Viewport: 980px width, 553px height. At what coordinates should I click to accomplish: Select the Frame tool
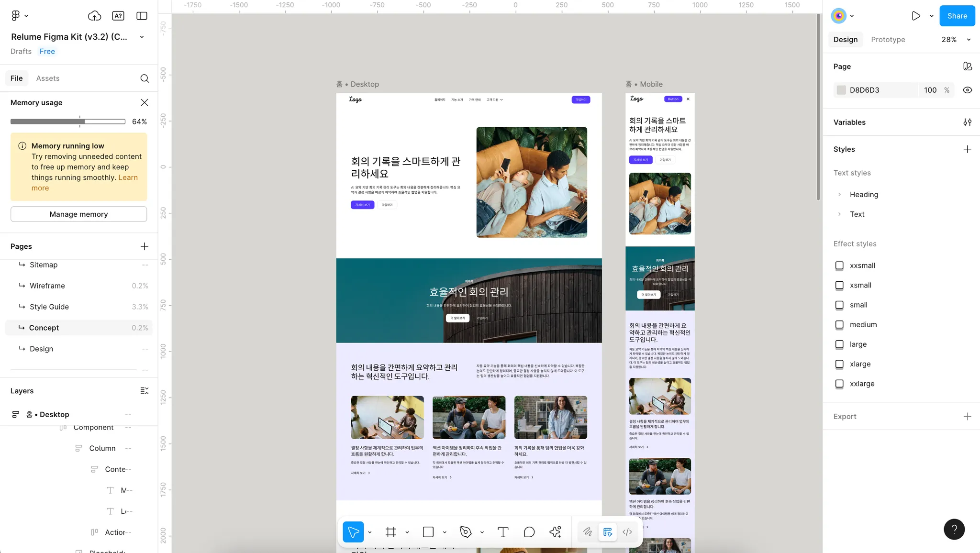point(390,531)
